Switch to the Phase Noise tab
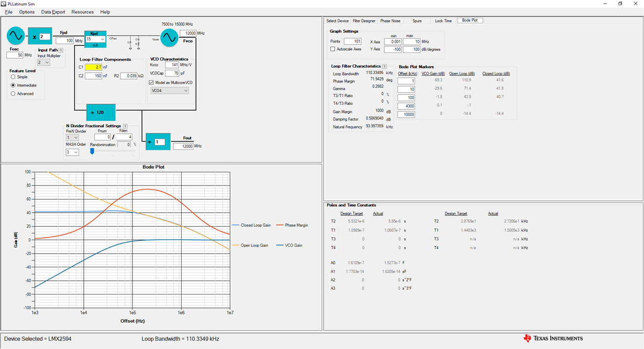The width and height of the screenshot is (644, 349). tap(390, 21)
